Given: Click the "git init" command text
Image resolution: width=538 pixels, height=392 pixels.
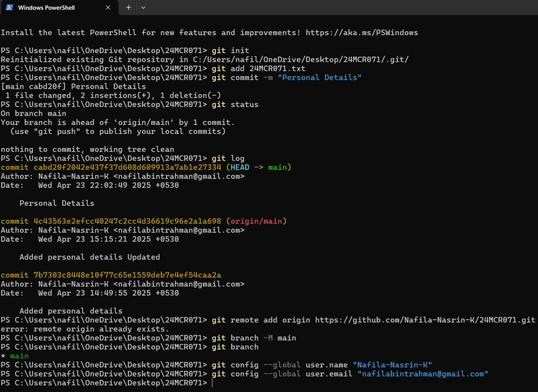Looking at the screenshot, I should [x=230, y=50].
